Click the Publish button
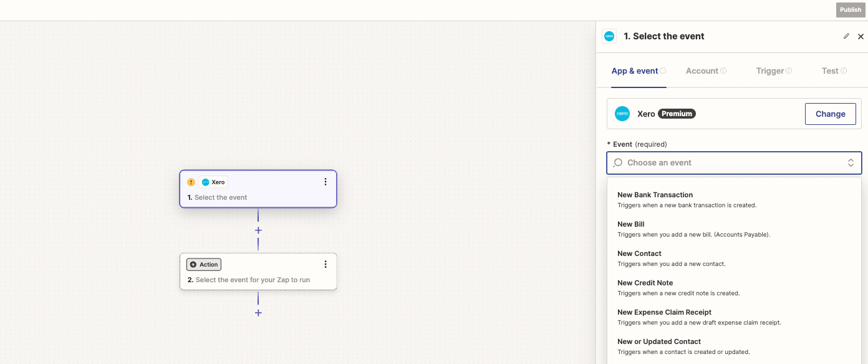 (851, 9)
